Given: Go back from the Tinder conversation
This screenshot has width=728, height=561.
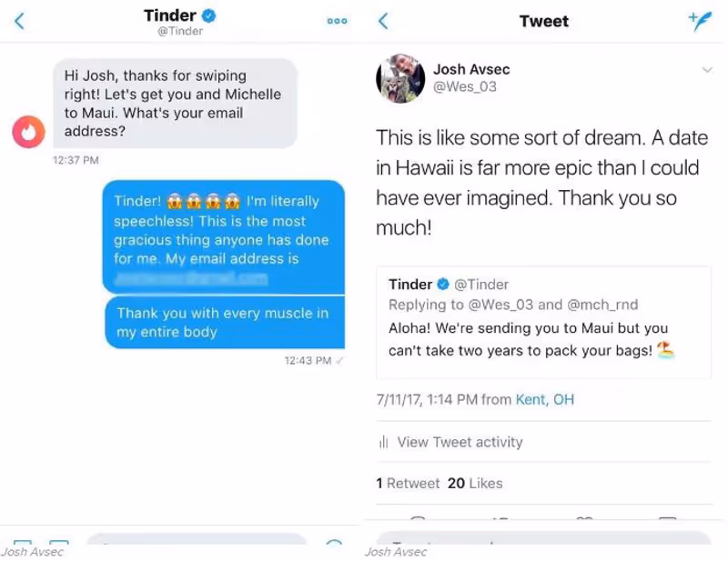Looking at the screenshot, I should pyautogui.click(x=19, y=21).
